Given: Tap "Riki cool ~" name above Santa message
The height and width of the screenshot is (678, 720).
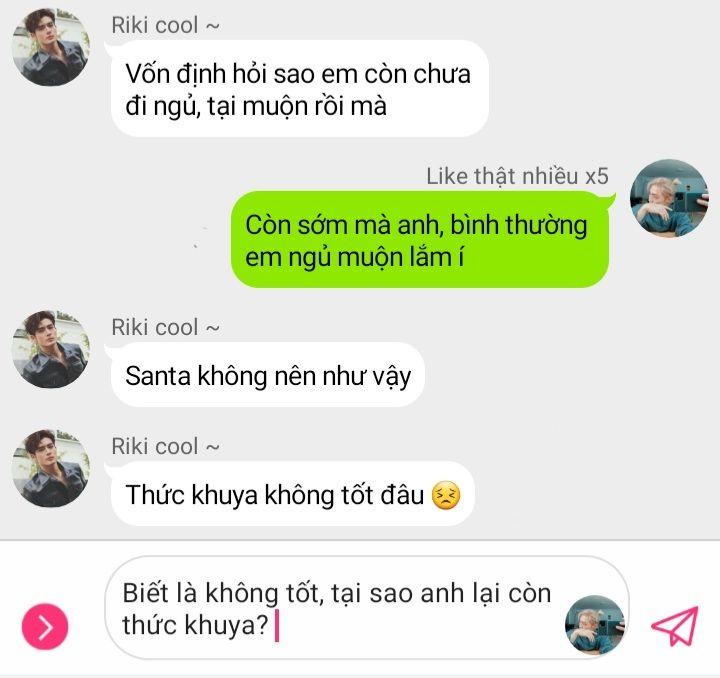Looking at the screenshot, I should click(165, 327).
